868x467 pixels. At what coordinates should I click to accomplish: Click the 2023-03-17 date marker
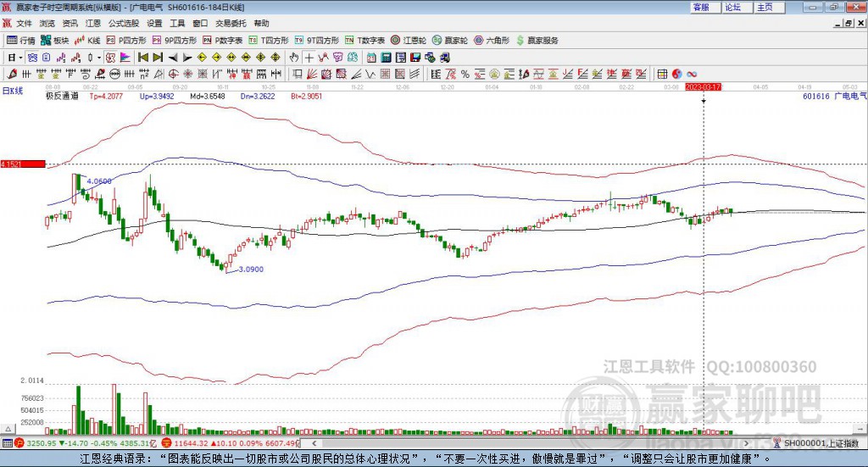(704, 86)
